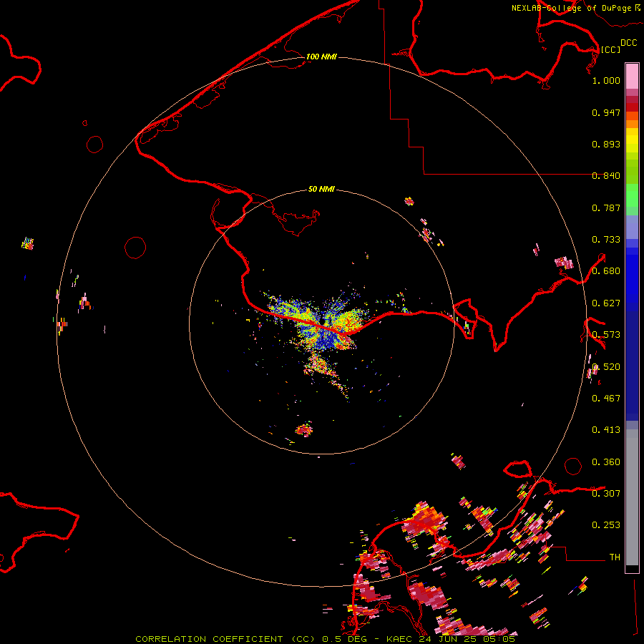
Task: Select the 0.520 color scale value
Action: (606, 367)
